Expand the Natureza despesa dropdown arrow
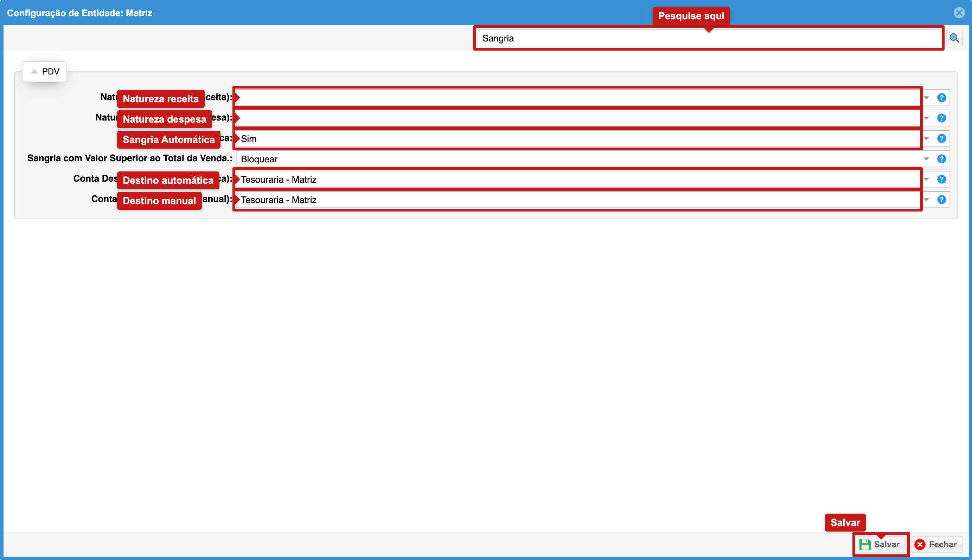The image size is (972, 560). pyautogui.click(x=927, y=118)
